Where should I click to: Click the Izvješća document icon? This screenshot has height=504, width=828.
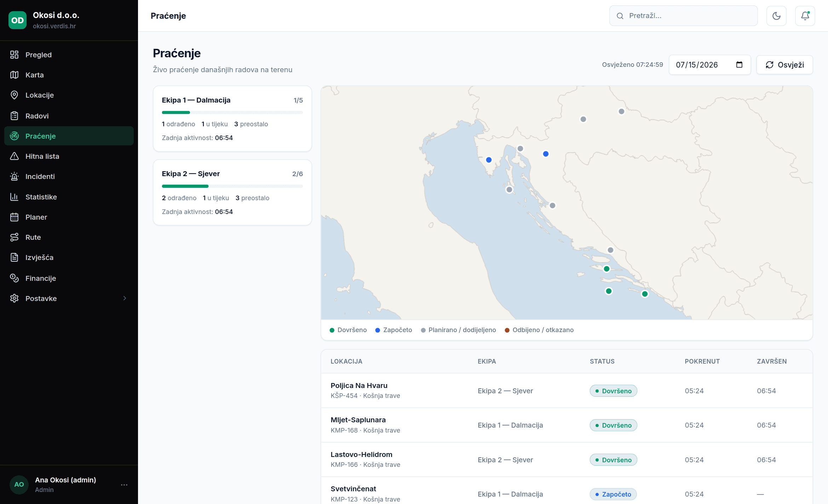pos(14,257)
